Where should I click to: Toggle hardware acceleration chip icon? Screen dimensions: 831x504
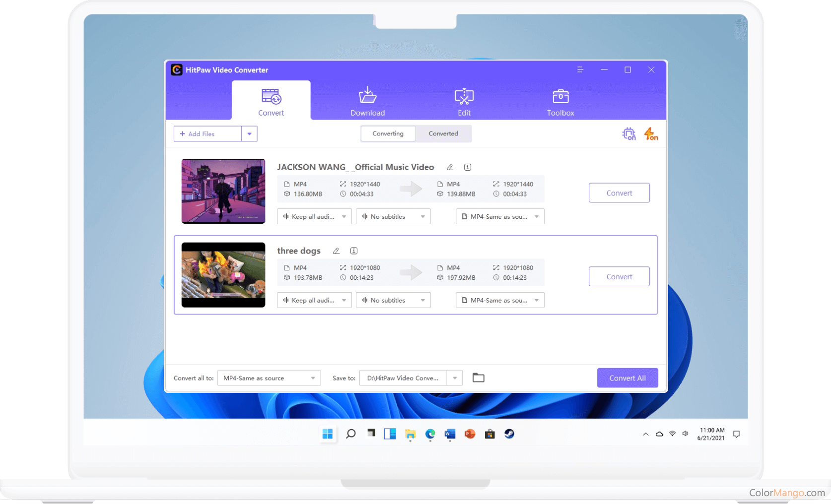coord(629,134)
